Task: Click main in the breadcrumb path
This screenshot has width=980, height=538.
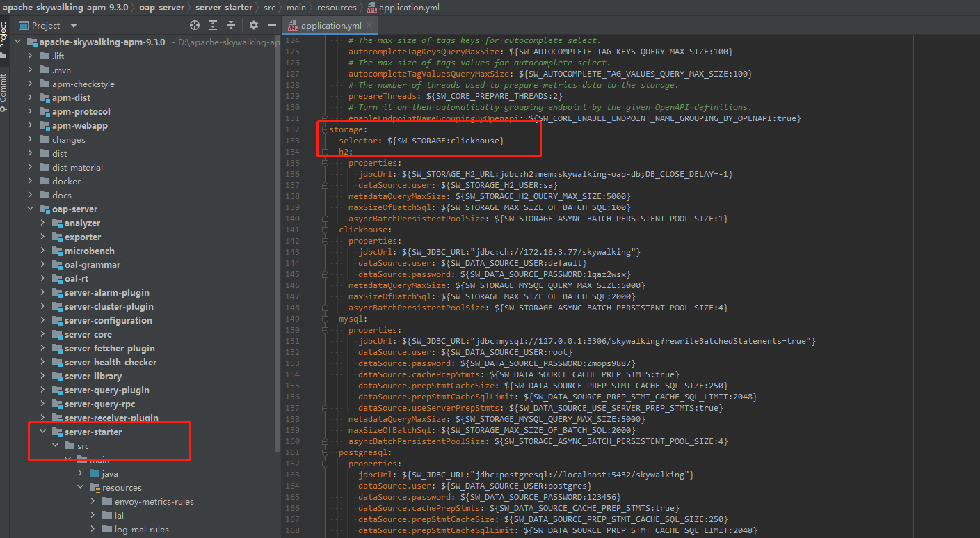Action: (x=296, y=8)
